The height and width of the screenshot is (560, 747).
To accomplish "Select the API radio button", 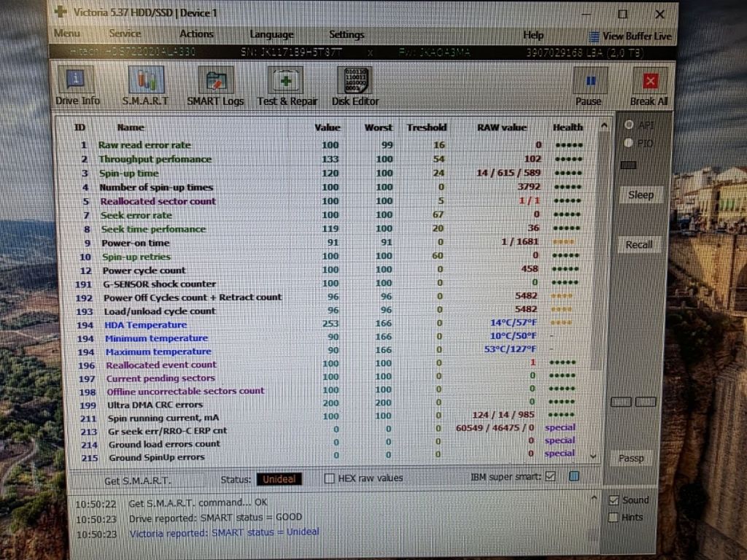I will [x=629, y=125].
